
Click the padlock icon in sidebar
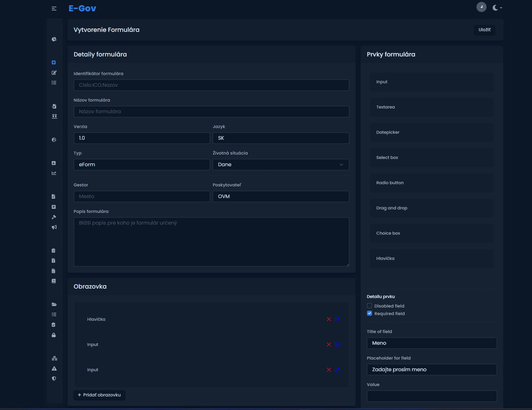click(x=54, y=335)
